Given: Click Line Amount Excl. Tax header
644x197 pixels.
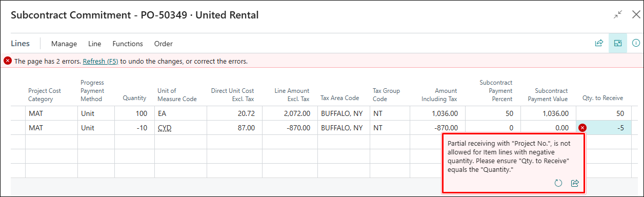Looking at the screenshot, I should (292, 95).
